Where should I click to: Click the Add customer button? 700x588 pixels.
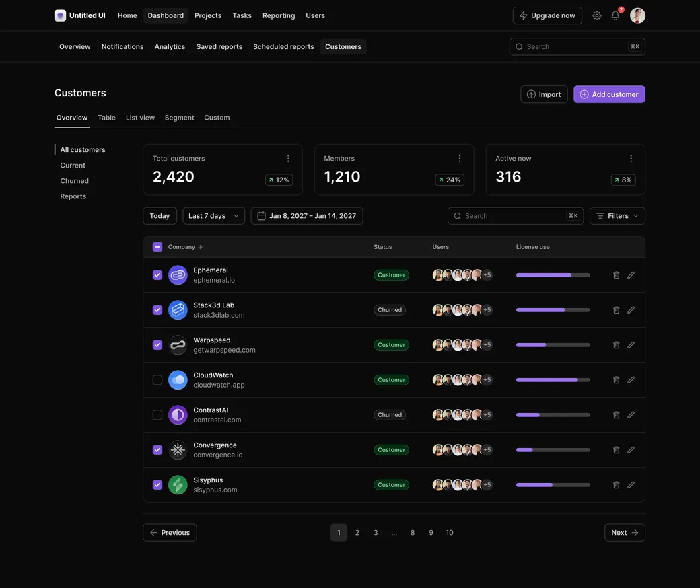tap(609, 94)
